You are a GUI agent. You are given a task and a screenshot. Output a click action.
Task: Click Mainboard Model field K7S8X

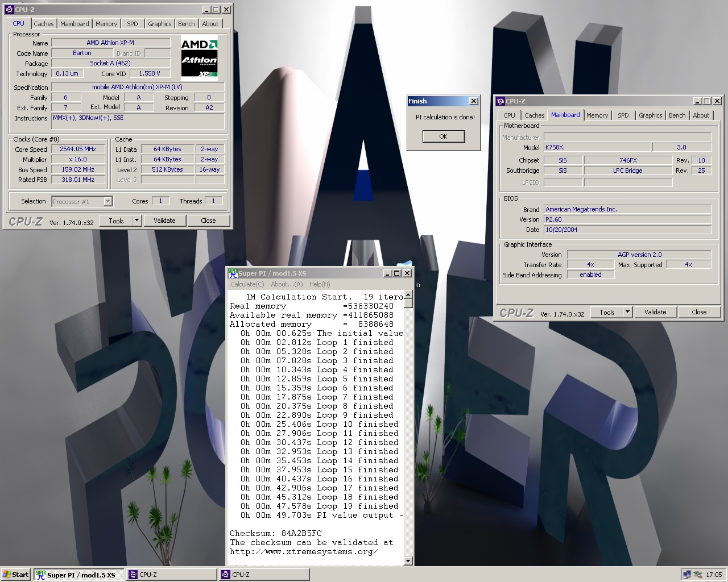pos(597,147)
